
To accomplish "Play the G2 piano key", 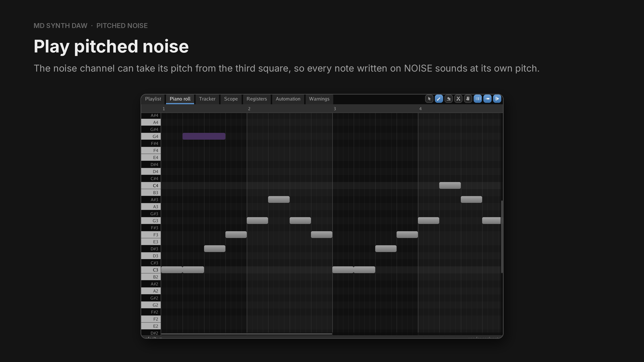I will 151,305.
